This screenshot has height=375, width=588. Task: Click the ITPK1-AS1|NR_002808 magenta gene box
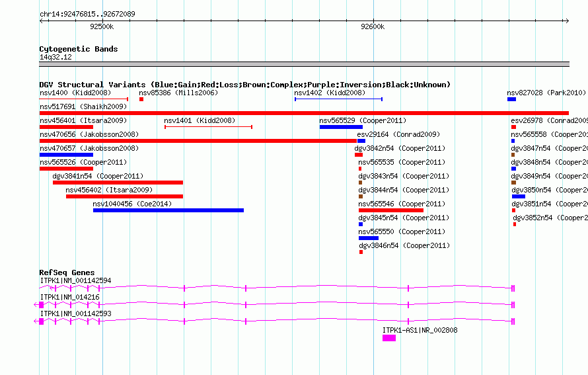point(389,338)
